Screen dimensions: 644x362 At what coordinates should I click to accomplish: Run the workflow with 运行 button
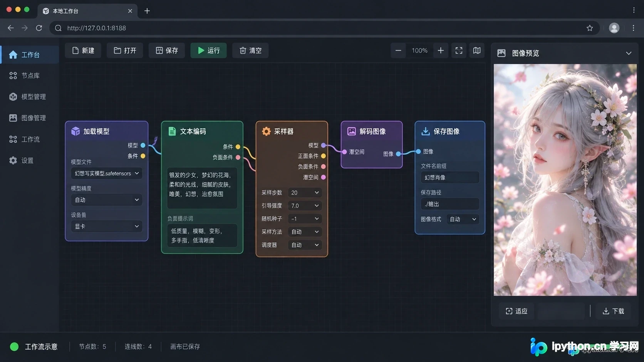[208, 50]
